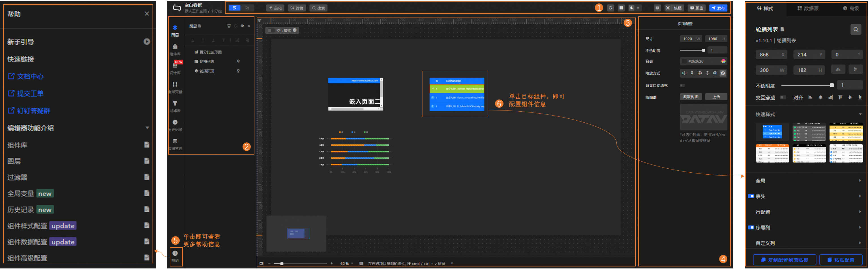Image resolution: width=868 pixels, height=269 pixels.
Task: Switch to the 数据源 data source tab
Action: (x=808, y=8)
